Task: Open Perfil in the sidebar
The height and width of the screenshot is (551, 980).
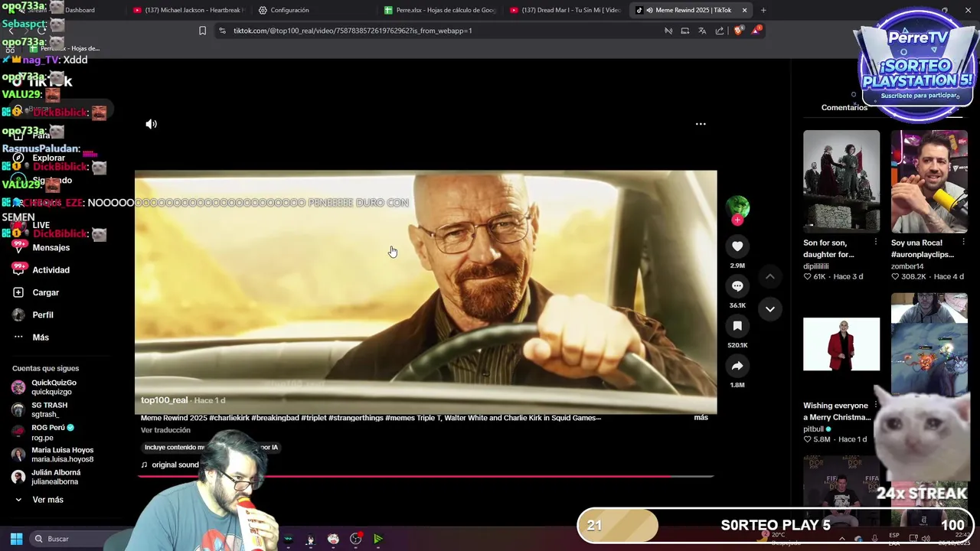Action: (x=42, y=315)
